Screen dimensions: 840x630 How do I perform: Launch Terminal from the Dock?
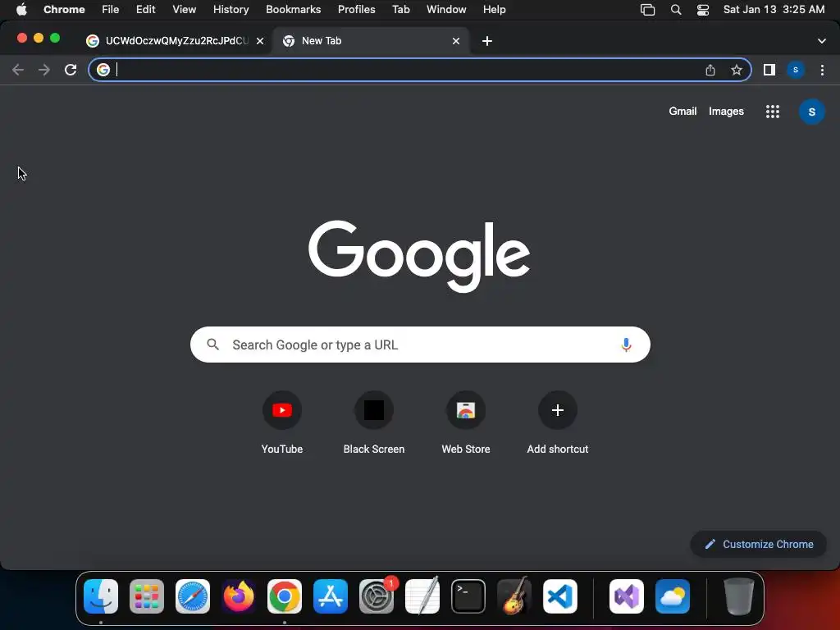pyautogui.click(x=468, y=596)
